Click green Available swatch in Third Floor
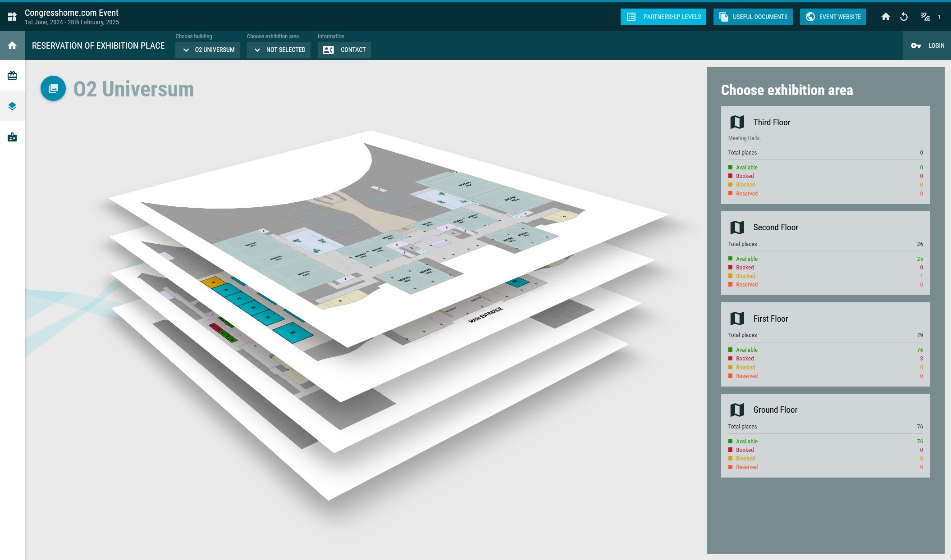The image size is (951, 560). [x=731, y=167]
